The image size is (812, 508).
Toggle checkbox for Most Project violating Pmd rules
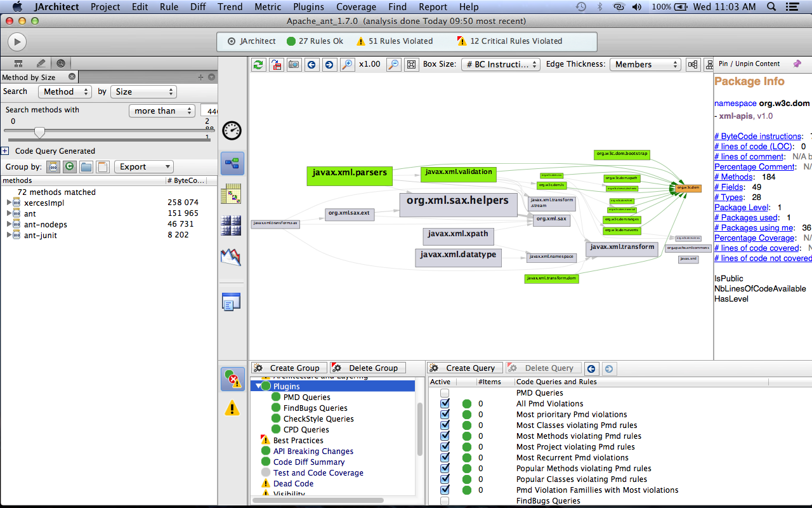445,447
